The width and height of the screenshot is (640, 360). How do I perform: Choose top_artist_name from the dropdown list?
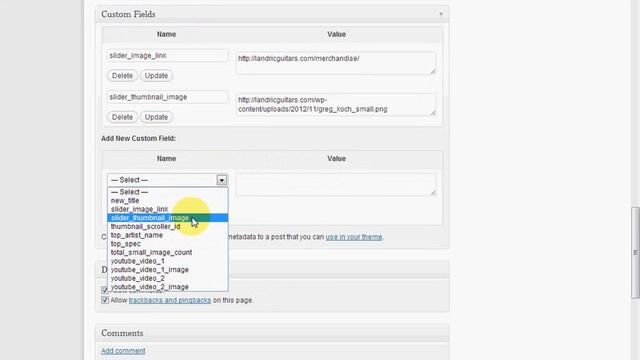click(167, 235)
